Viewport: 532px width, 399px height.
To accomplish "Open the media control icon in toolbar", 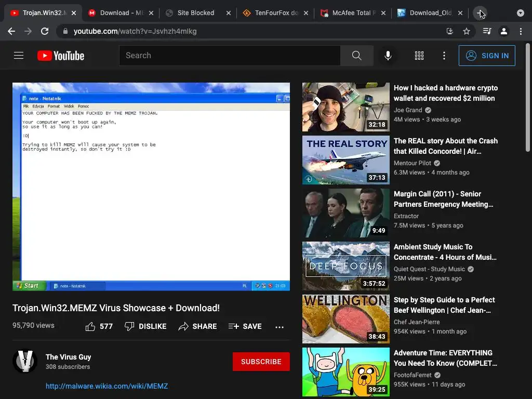I will 487,31.
